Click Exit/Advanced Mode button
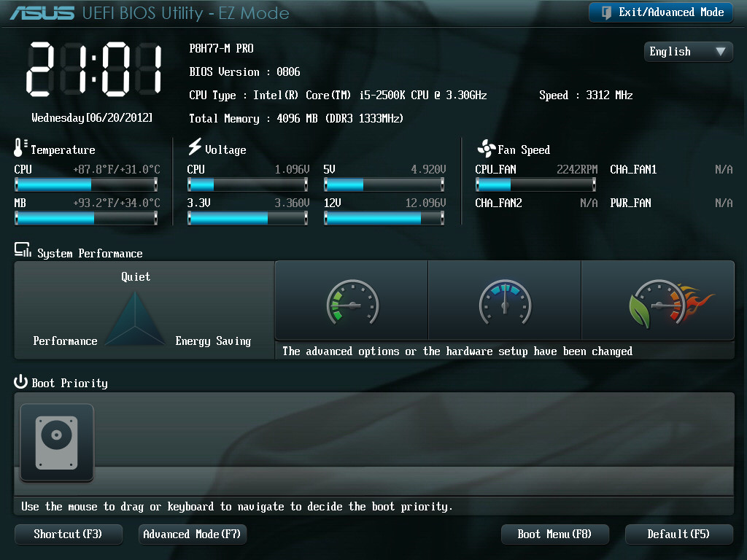The image size is (747, 560). coord(661,12)
